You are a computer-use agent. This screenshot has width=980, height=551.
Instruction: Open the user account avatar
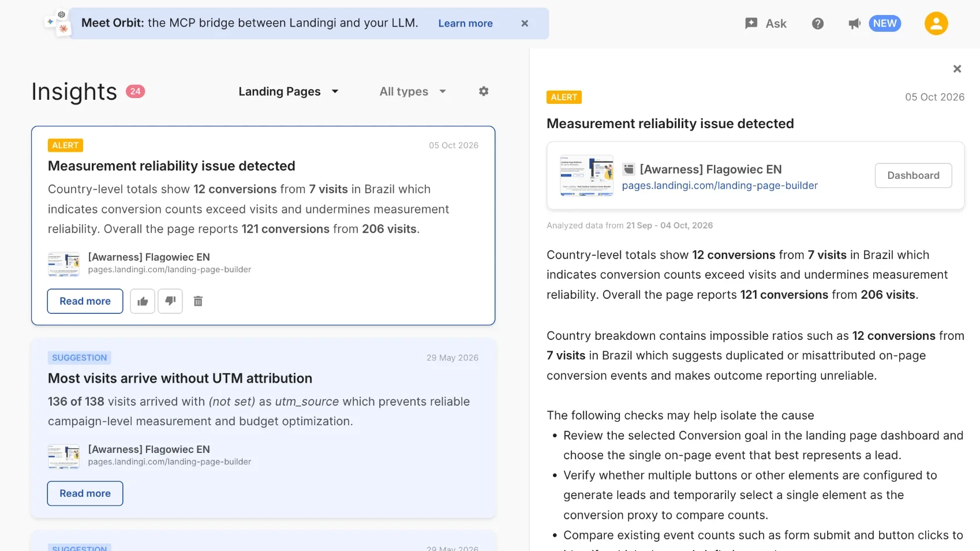[936, 24]
